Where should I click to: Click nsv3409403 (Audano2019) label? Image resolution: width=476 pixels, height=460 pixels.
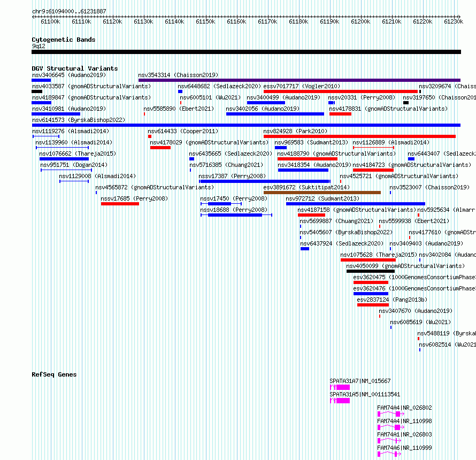[x=426, y=243]
